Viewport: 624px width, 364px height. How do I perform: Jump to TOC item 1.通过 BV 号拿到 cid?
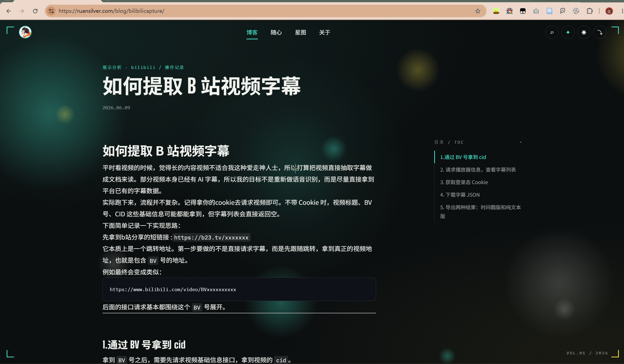point(463,157)
